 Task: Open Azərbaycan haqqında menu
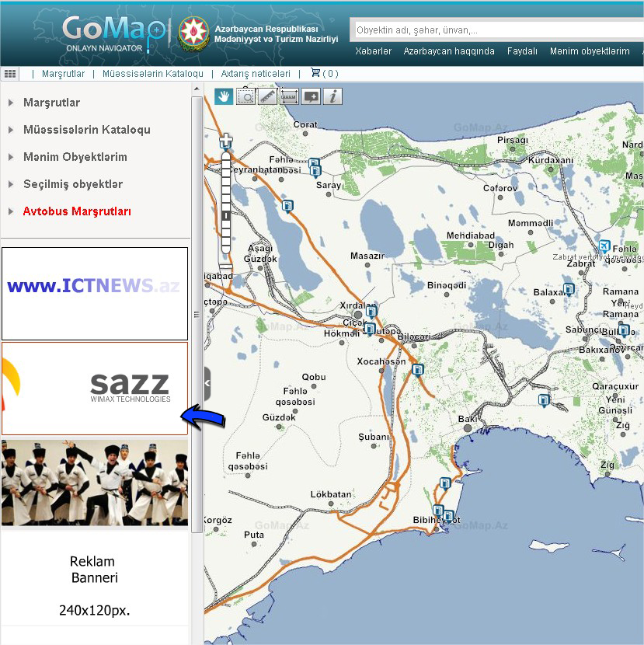(x=448, y=51)
